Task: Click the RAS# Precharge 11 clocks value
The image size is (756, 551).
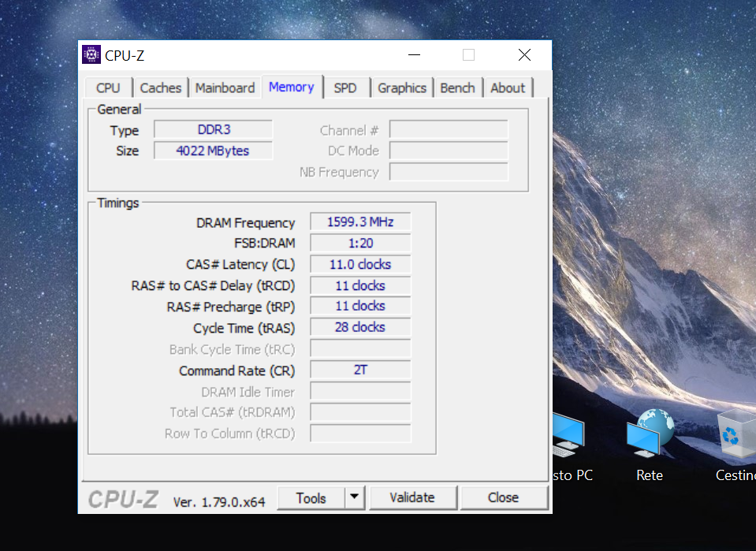Action: (x=360, y=306)
